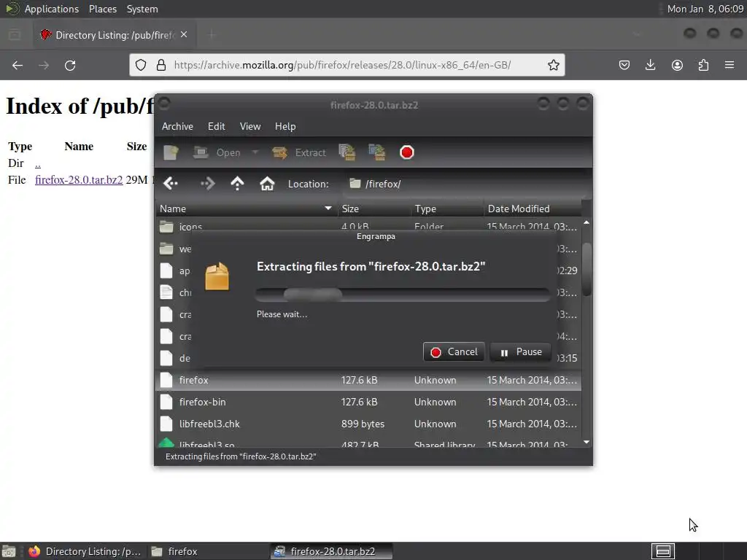Click the firefox-28.0.tar.bz2 download link
The width and height of the screenshot is (747, 560).
tap(79, 179)
